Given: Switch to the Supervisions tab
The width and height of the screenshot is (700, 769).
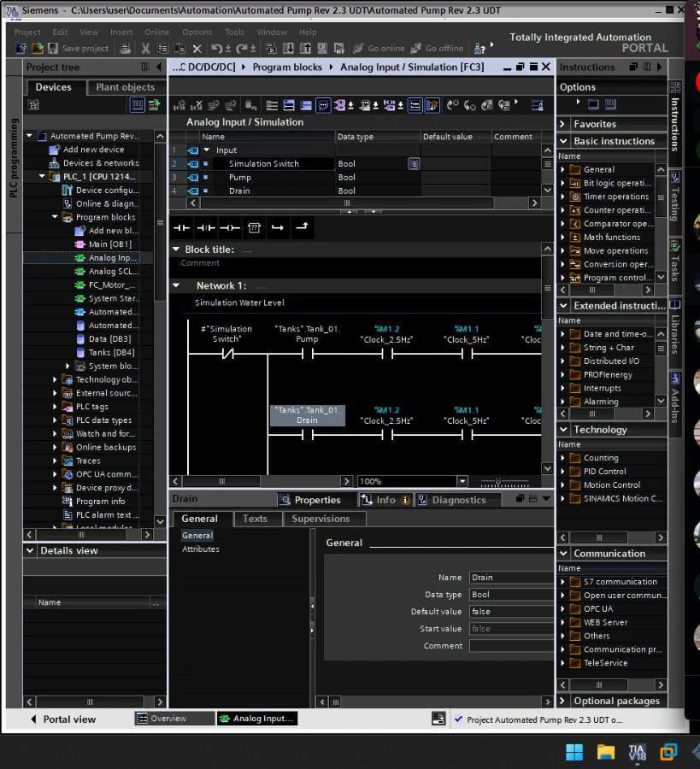Looking at the screenshot, I should tap(321, 519).
